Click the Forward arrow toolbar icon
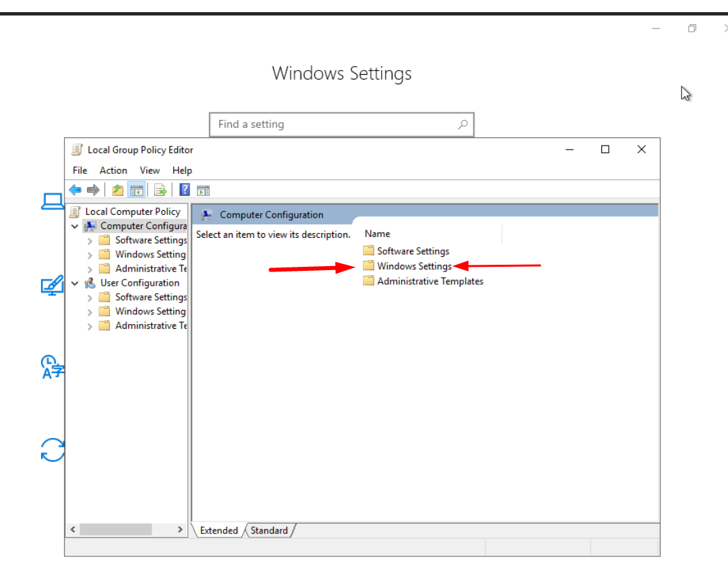Screen dimensions: 728x574 [93, 190]
